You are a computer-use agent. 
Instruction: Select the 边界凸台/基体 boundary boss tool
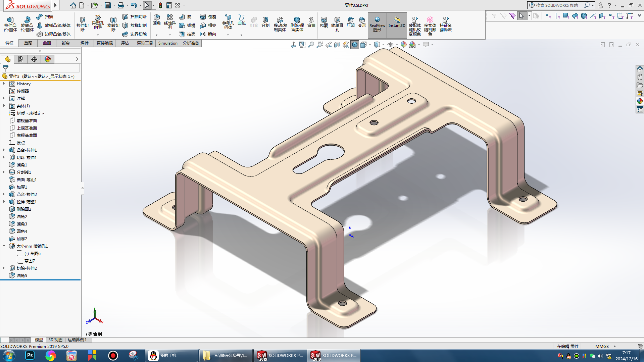pyautogui.click(x=54, y=34)
